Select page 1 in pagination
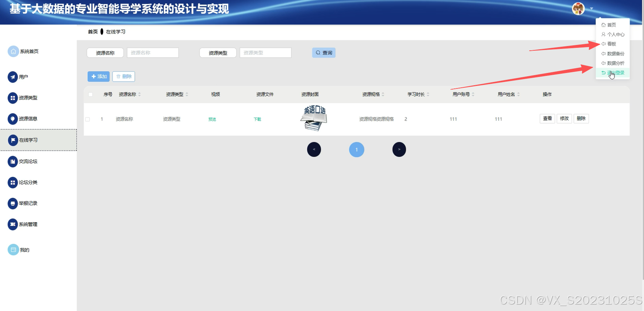Image resolution: width=644 pixels, height=311 pixels. (357, 150)
